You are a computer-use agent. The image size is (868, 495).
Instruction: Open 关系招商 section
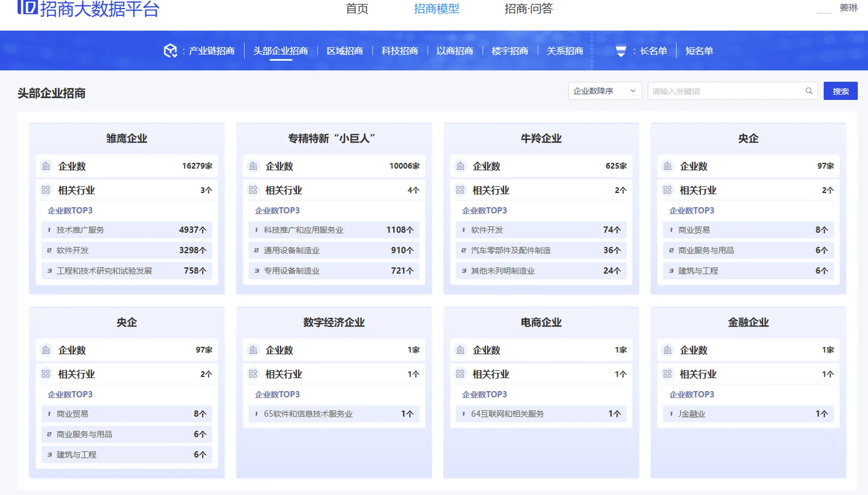click(x=565, y=51)
